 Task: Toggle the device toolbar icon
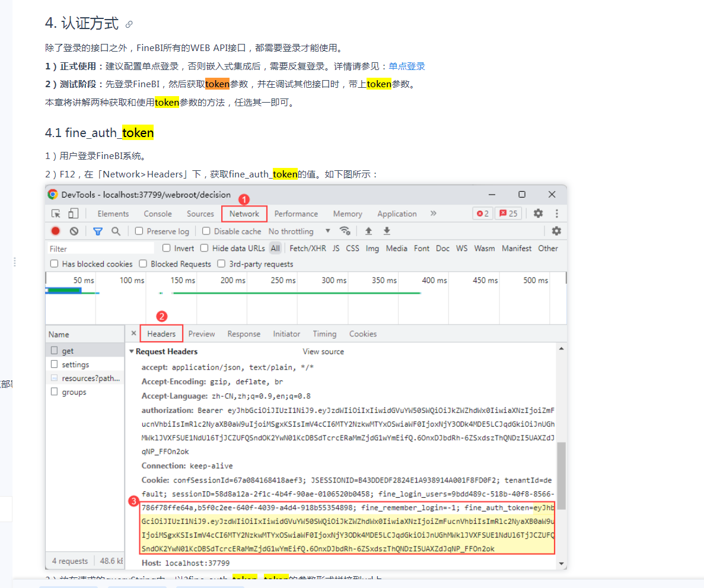(x=73, y=214)
